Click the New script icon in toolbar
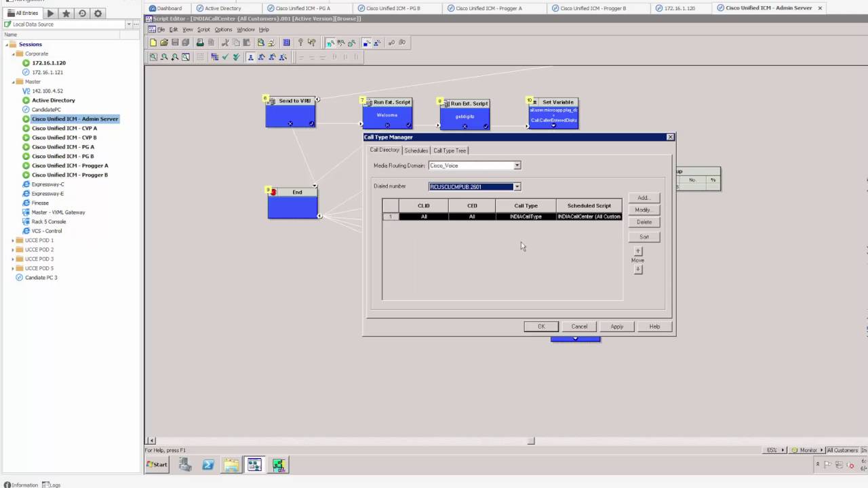 [153, 43]
